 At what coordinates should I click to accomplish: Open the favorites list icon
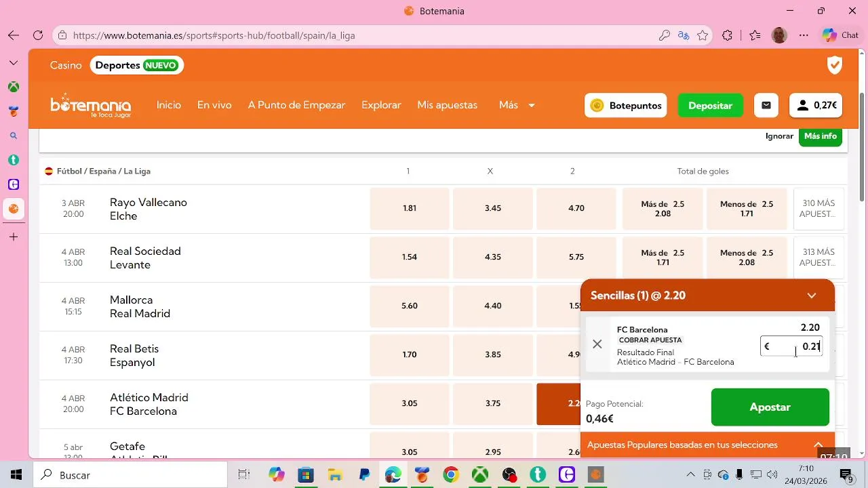point(755,35)
